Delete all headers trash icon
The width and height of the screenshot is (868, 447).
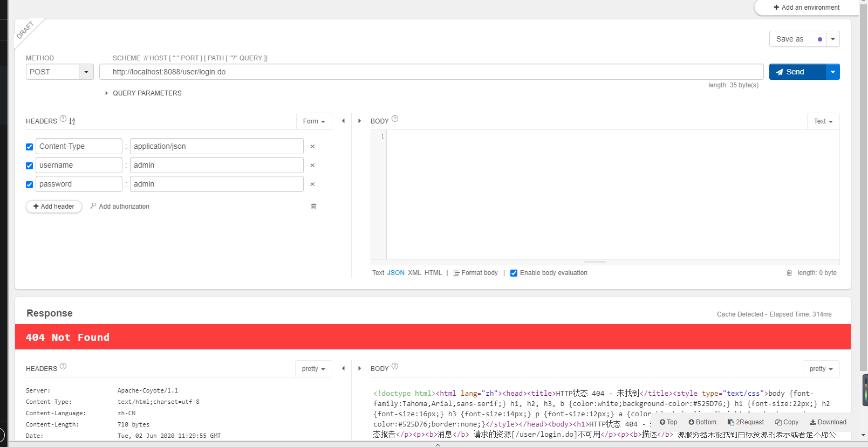click(x=313, y=207)
